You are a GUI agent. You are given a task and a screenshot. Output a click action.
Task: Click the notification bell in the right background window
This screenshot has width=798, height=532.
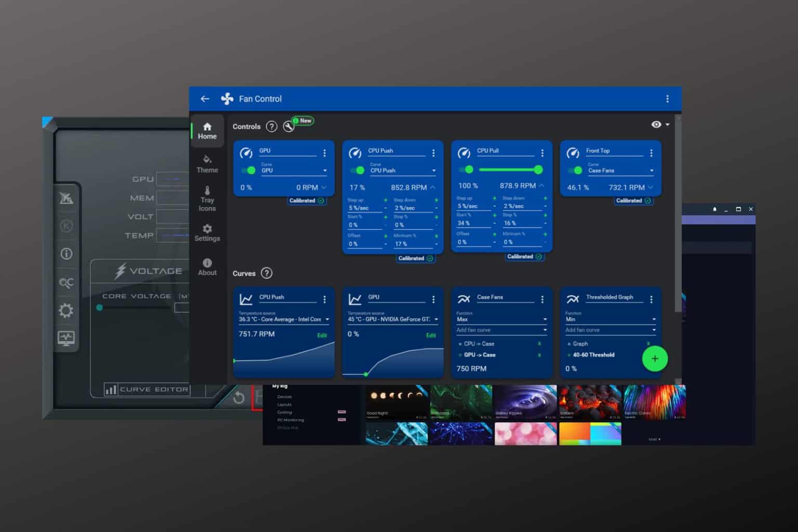(714, 209)
